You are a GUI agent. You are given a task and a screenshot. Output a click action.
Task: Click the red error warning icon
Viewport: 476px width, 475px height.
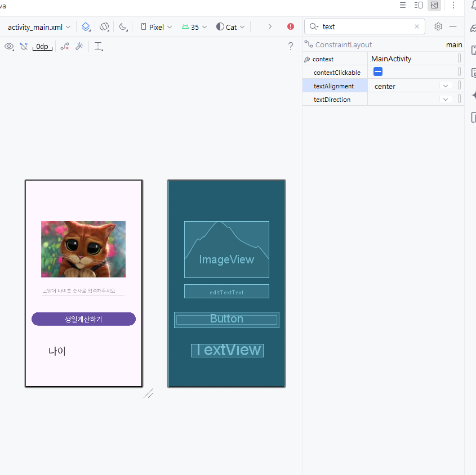(x=291, y=26)
